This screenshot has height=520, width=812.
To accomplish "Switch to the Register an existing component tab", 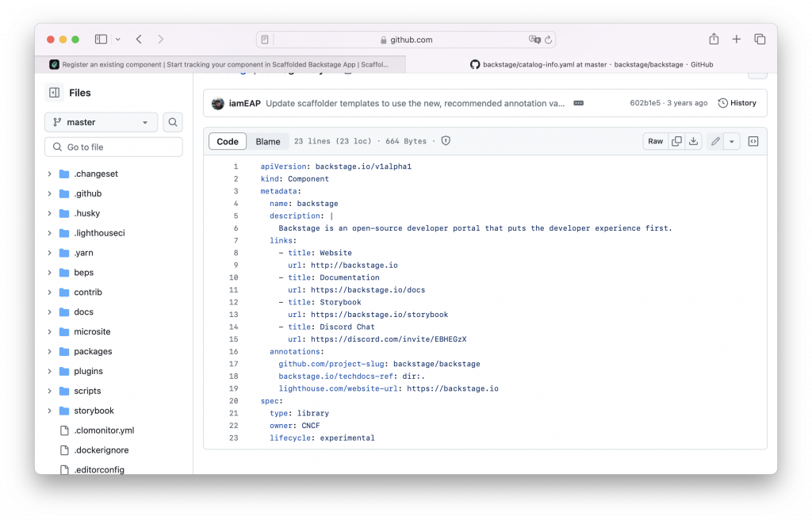I will pyautogui.click(x=220, y=65).
